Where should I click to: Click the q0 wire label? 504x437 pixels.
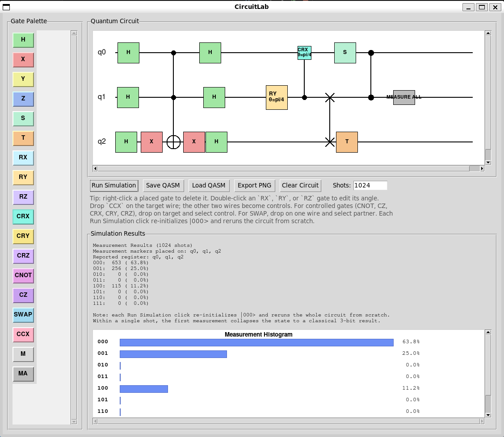[x=102, y=52]
